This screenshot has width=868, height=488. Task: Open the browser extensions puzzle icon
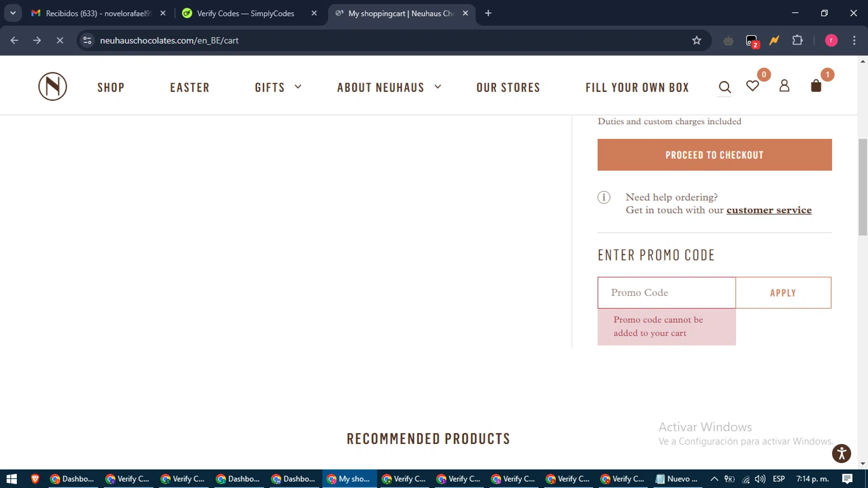797,41
